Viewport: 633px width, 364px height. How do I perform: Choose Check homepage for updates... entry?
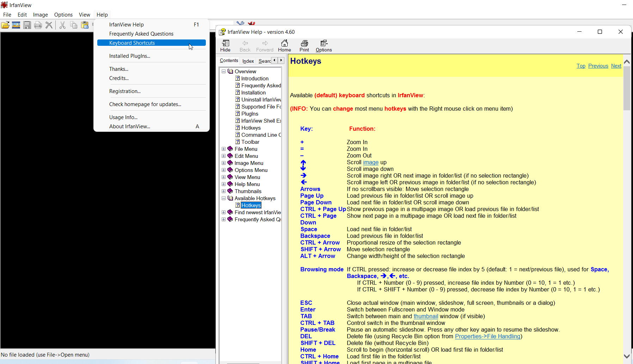(x=152, y=104)
